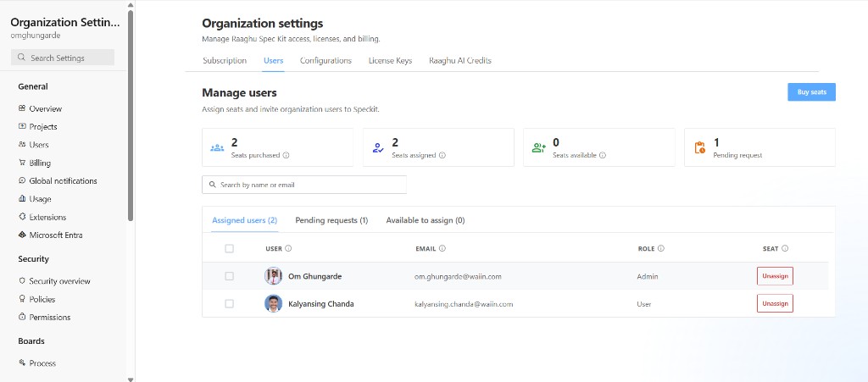Click the Global notifications icon
The width and height of the screenshot is (868, 382).
22,180
